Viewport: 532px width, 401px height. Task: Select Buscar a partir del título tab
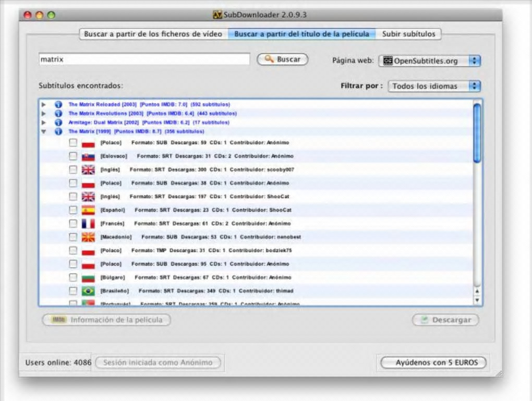point(301,34)
